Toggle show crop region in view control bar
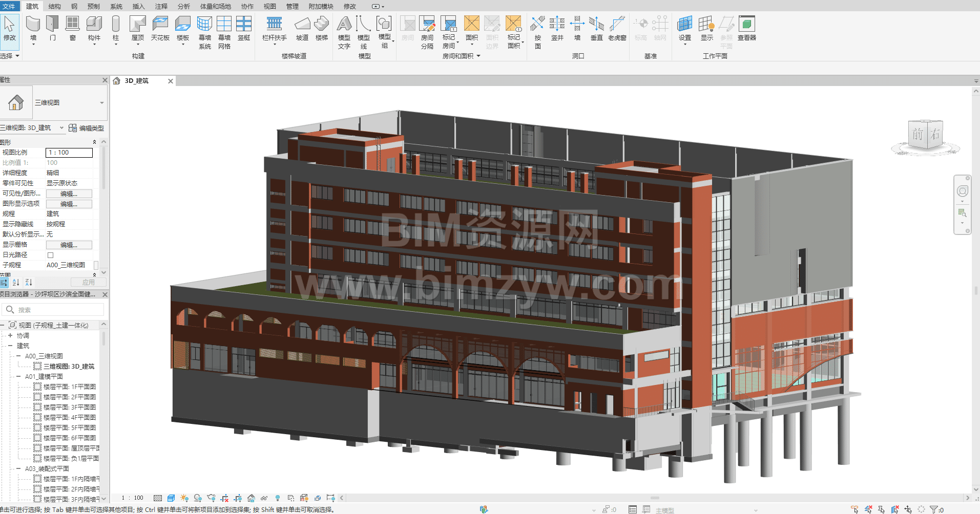Image resolution: width=980 pixels, height=514 pixels. [238, 498]
